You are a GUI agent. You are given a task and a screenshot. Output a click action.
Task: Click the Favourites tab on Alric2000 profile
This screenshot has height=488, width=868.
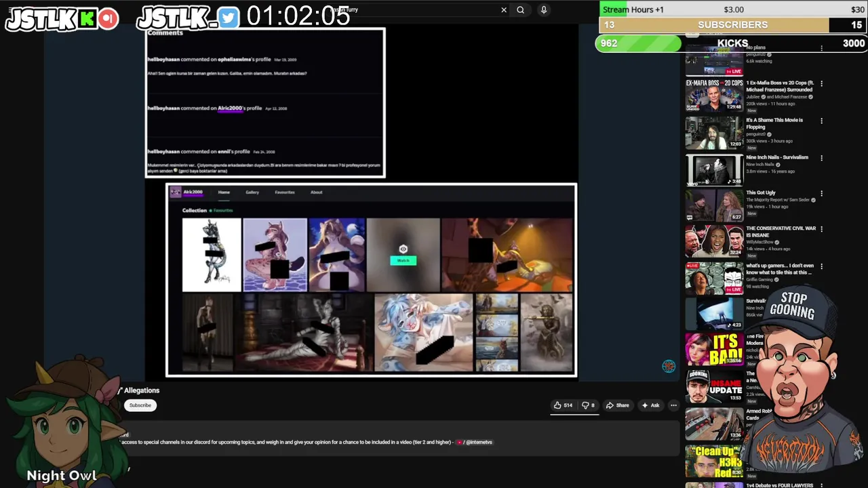pyautogui.click(x=285, y=192)
